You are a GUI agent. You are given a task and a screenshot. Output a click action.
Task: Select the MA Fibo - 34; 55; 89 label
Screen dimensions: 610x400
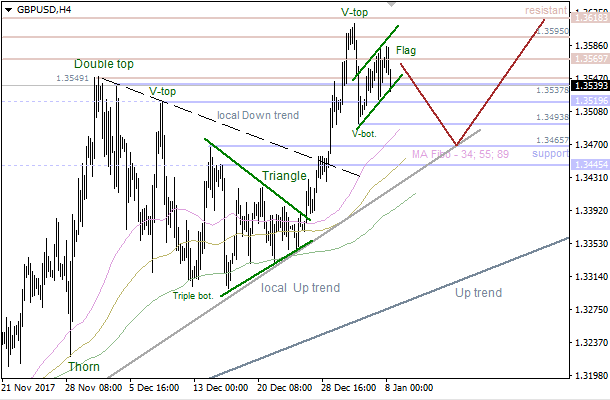tap(460, 154)
